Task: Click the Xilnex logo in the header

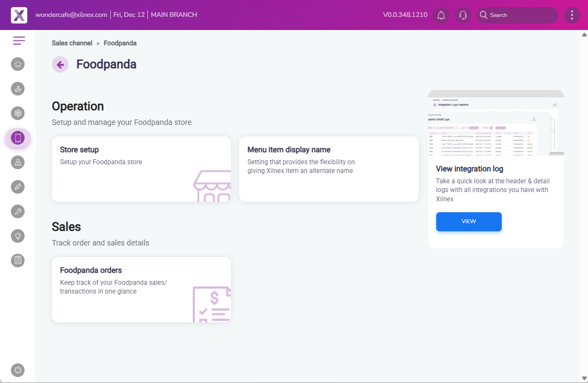Action: pos(19,15)
